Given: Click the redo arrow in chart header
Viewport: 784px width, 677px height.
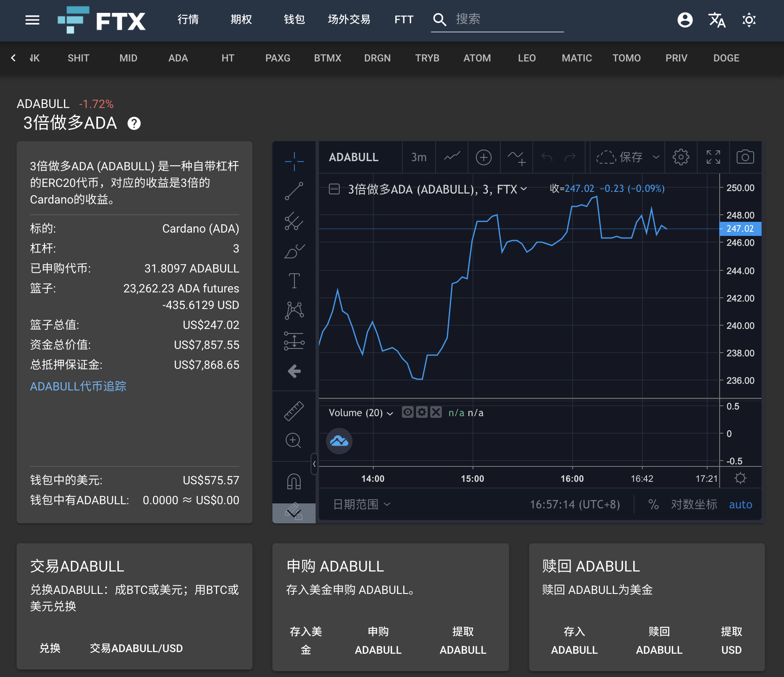Looking at the screenshot, I should tap(570, 157).
